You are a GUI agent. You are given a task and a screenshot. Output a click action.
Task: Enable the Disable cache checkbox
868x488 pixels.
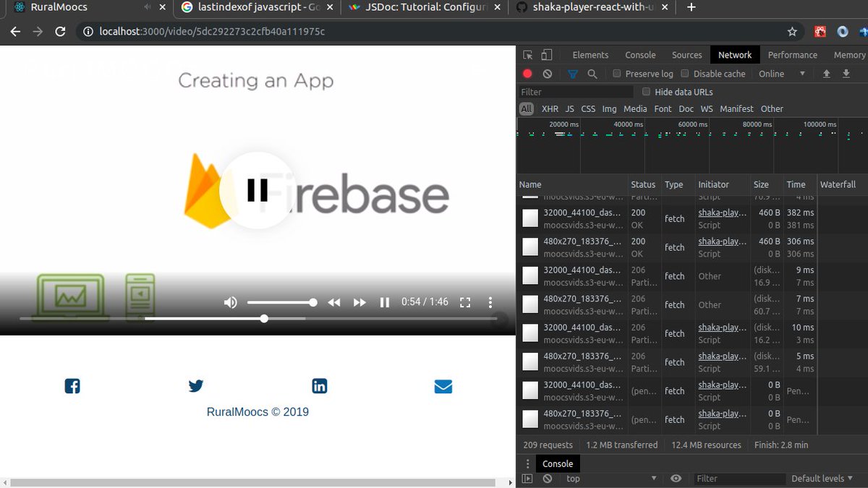[685, 74]
